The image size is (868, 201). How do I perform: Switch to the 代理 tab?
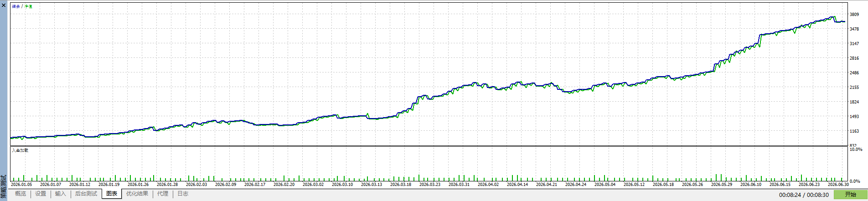[163, 194]
